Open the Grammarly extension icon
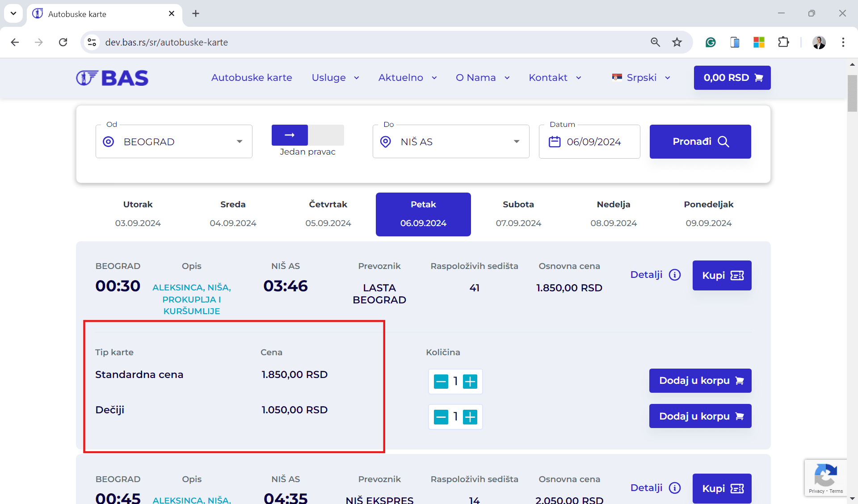858x504 pixels. coord(711,42)
